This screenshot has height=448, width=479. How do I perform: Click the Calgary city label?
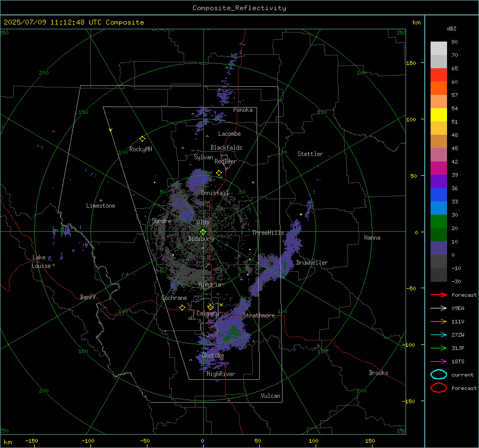click(208, 313)
